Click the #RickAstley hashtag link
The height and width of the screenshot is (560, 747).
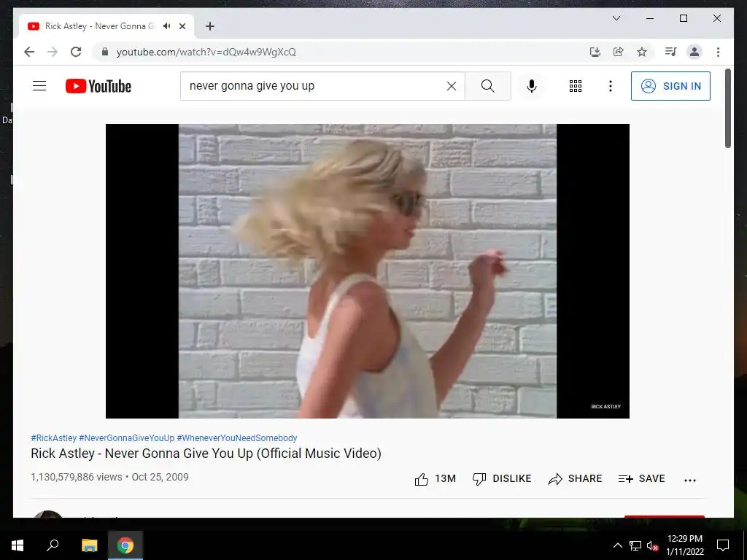click(53, 437)
